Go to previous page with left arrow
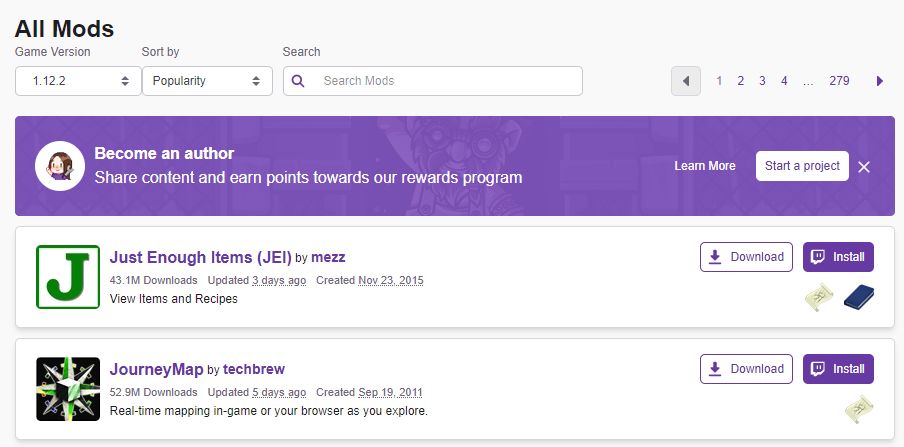This screenshot has height=447, width=904. (x=685, y=81)
